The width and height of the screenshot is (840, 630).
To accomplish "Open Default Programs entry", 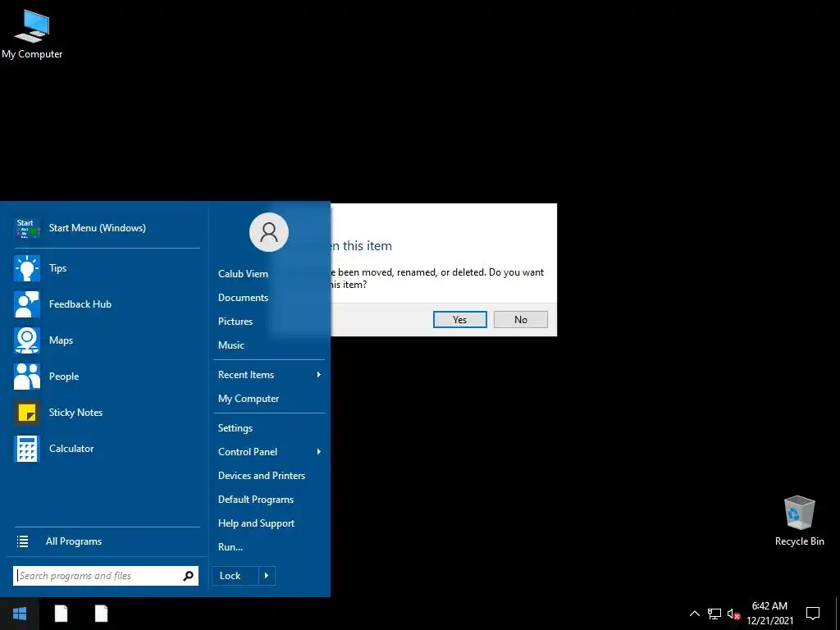I will (x=256, y=500).
